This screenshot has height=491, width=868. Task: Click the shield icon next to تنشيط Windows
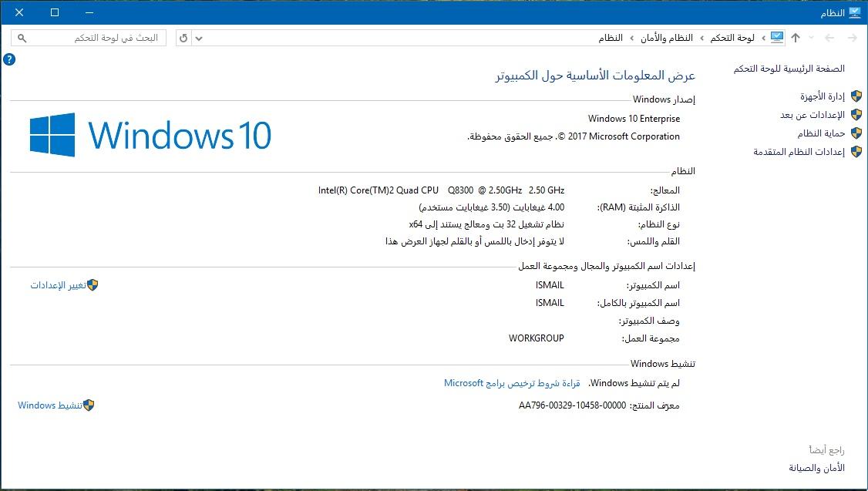coord(89,405)
